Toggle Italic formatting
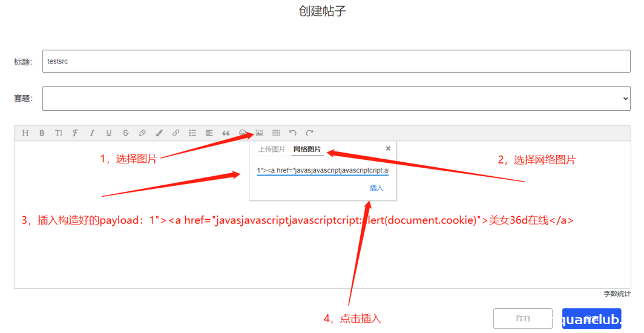Image resolution: width=644 pixels, height=333 pixels. click(x=92, y=133)
